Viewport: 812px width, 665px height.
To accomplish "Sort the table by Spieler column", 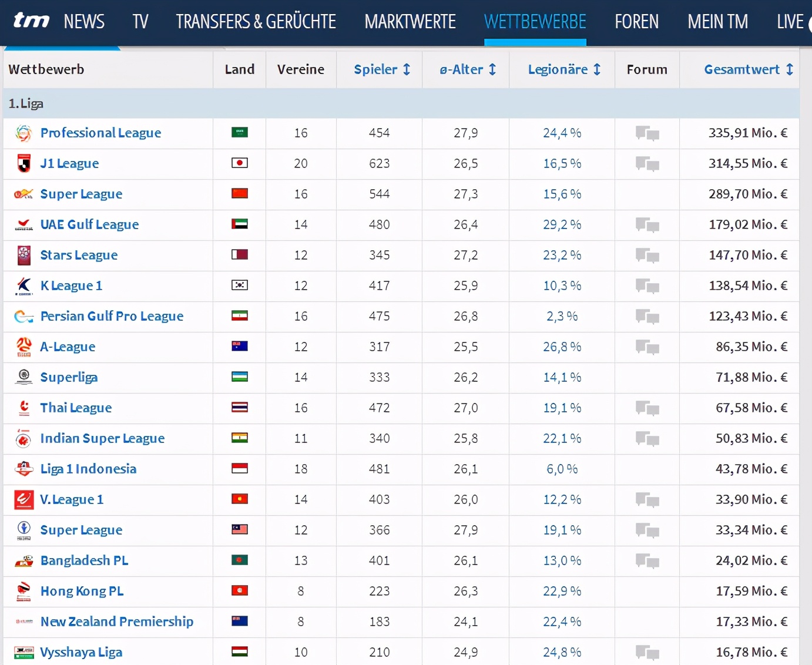I will tap(382, 69).
